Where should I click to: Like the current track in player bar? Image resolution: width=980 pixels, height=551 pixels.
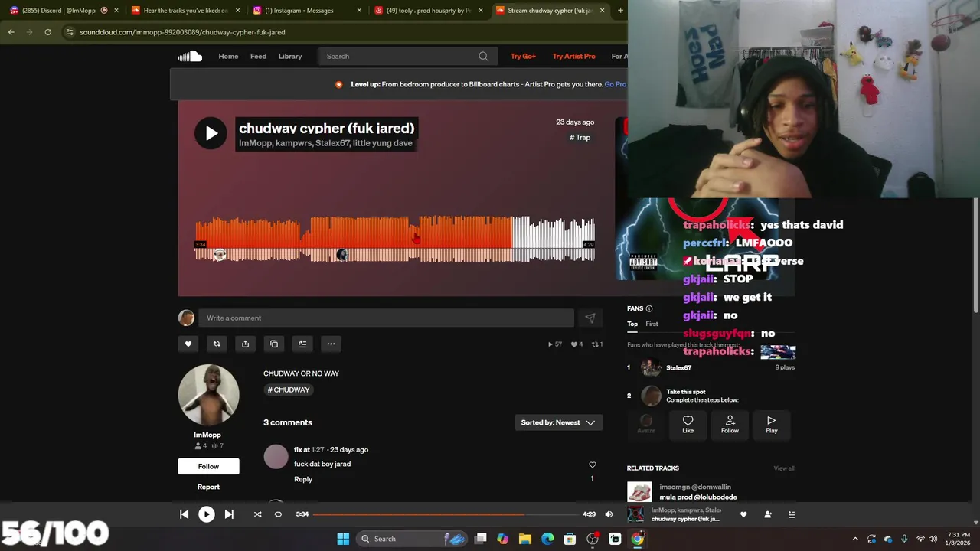pos(743,514)
